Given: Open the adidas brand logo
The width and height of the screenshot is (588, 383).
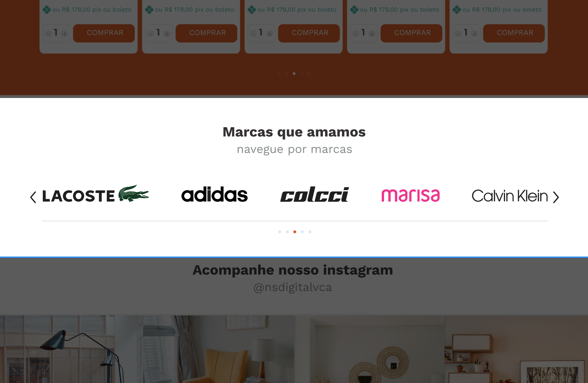Looking at the screenshot, I should point(214,194).
